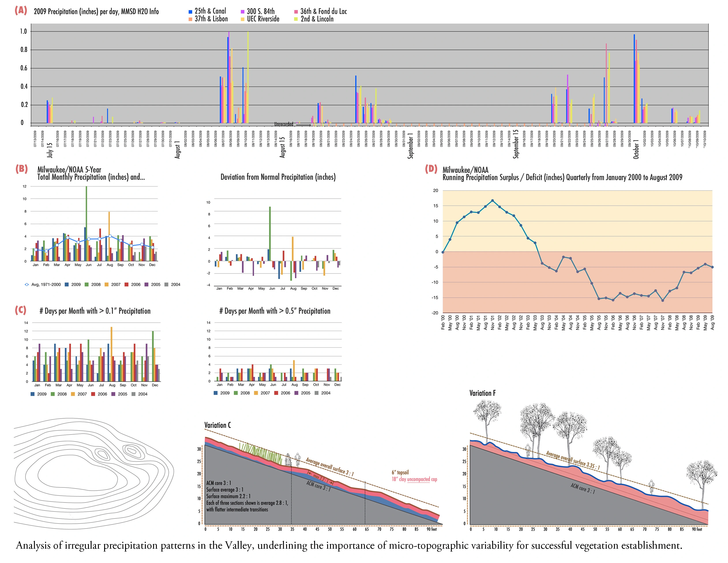The width and height of the screenshot is (728, 563).
Task: Click the 300 S. 84th purple legend swatch
Action: (243, 12)
